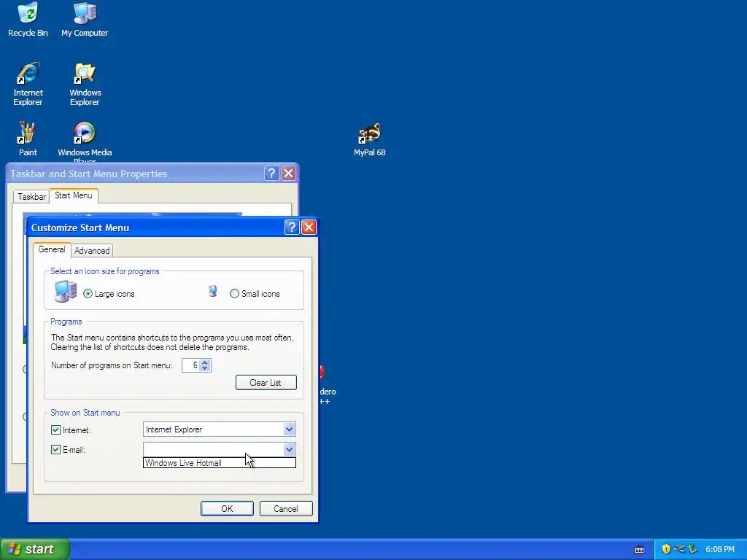
Task: Open the Windows start button
Action: click(35, 549)
